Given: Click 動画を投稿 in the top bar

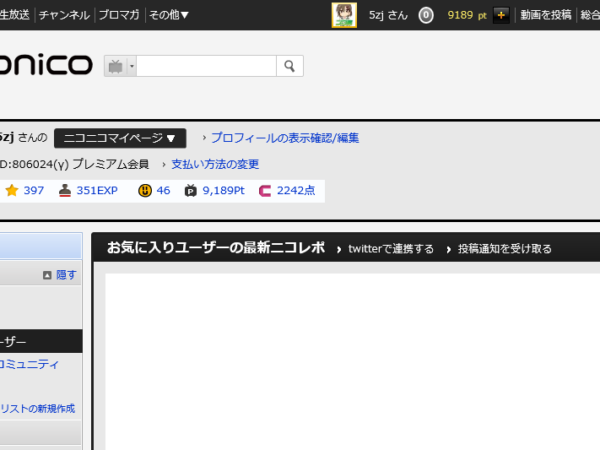Looking at the screenshot, I should 546,15.
